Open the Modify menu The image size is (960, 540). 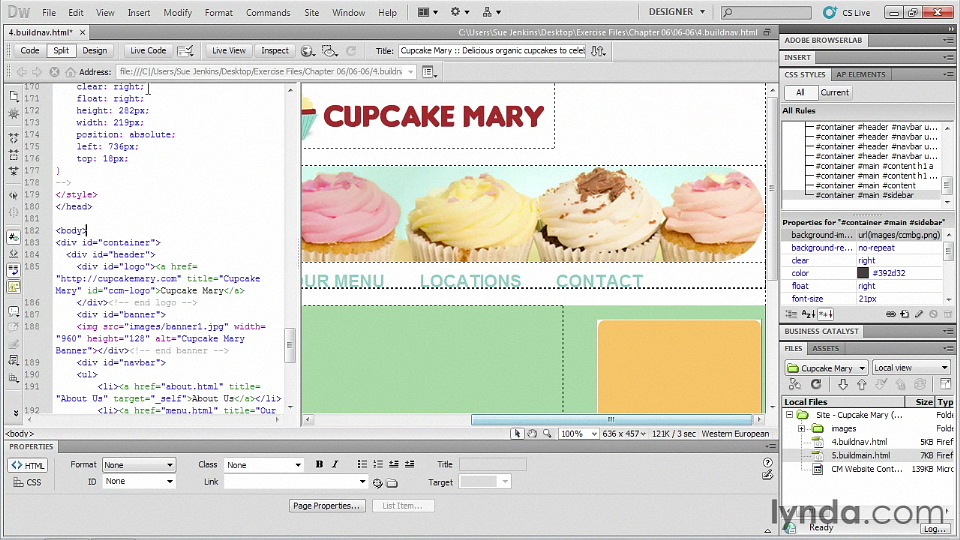[x=178, y=12]
